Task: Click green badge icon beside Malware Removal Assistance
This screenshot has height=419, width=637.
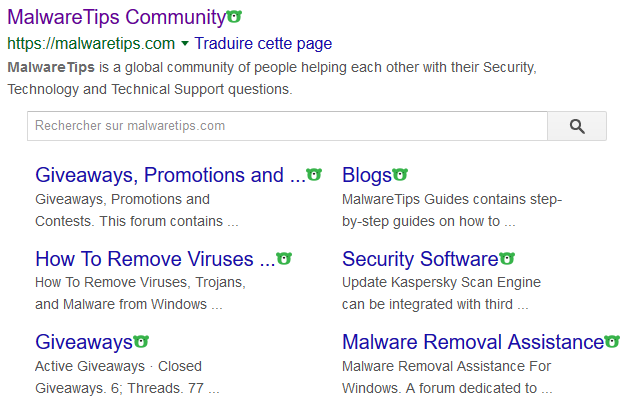Action: tap(613, 342)
